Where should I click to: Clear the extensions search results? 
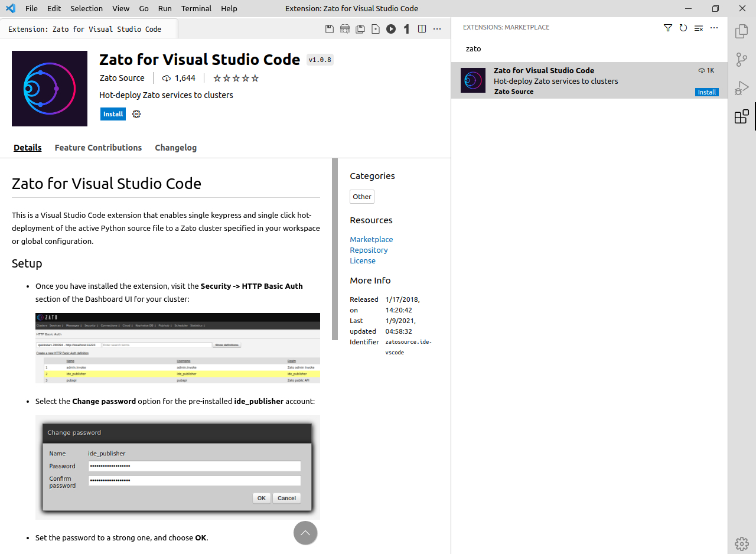[699, 28]
